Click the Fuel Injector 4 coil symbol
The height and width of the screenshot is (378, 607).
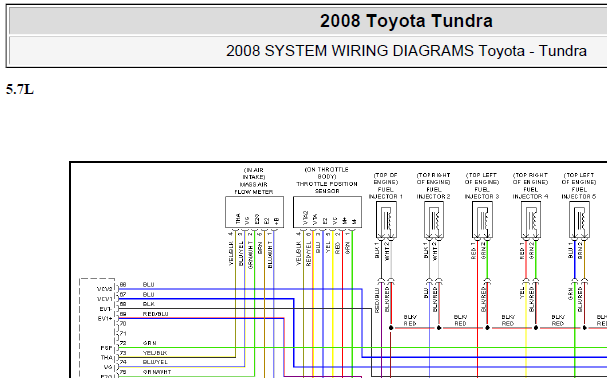(x=531, y=220)
